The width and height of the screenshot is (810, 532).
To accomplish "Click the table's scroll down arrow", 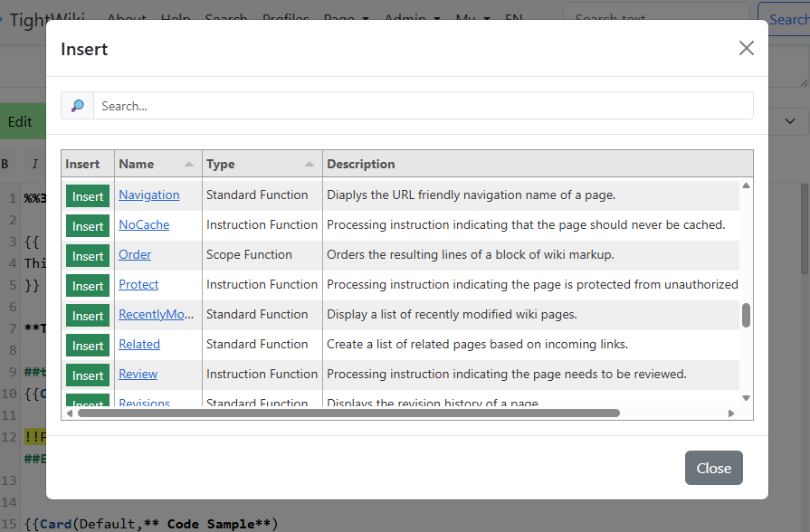I will point(746,398).
